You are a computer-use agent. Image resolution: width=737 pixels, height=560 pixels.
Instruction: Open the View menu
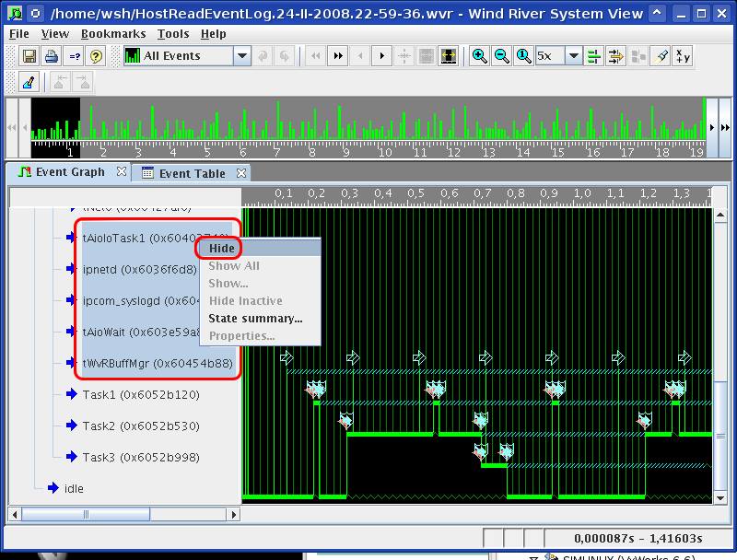click(55, 34)
